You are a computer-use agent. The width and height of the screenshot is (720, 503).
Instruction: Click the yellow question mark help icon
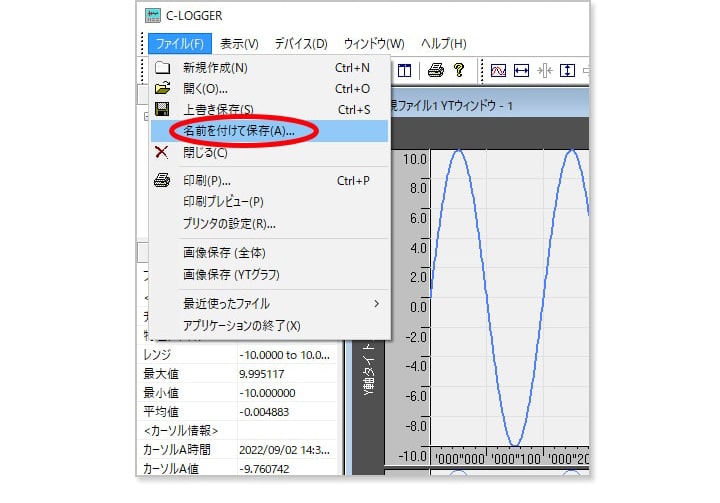point(459,70)
